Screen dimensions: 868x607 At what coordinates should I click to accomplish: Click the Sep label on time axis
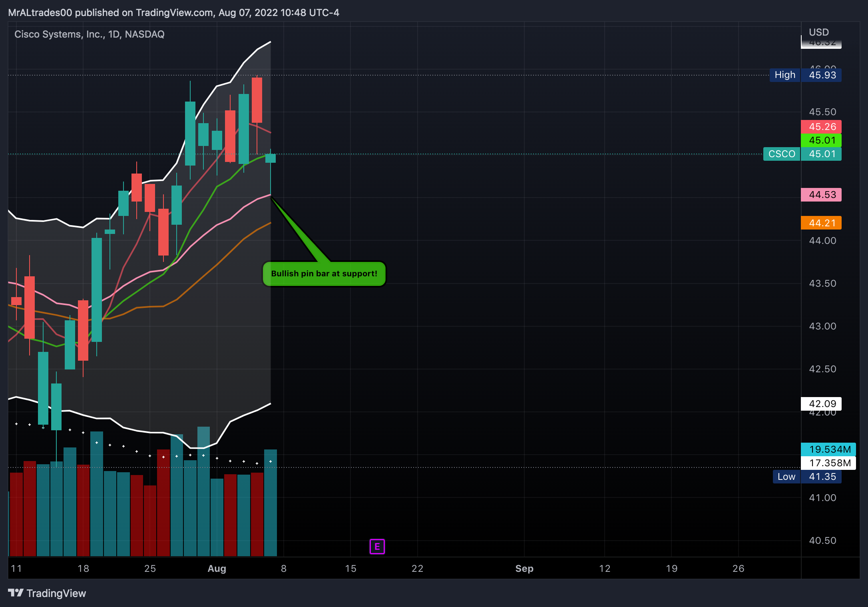[524, 569]
